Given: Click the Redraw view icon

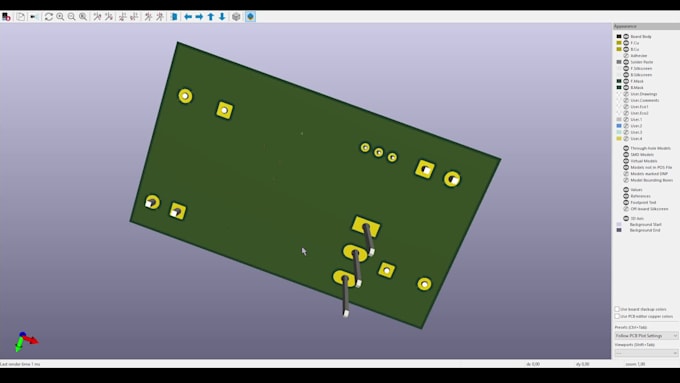Looking at the screenshot, I should click(49, 16).
